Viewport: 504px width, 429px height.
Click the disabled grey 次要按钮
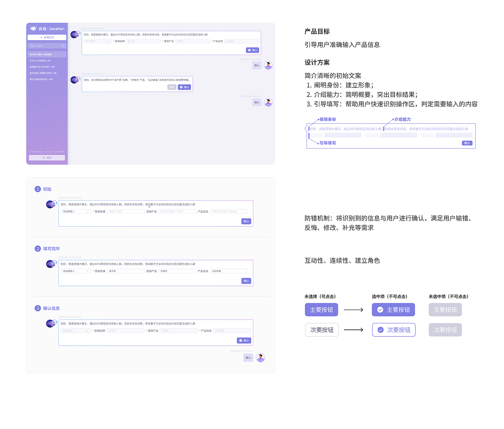pyautogui.click(x=445, y=330)
